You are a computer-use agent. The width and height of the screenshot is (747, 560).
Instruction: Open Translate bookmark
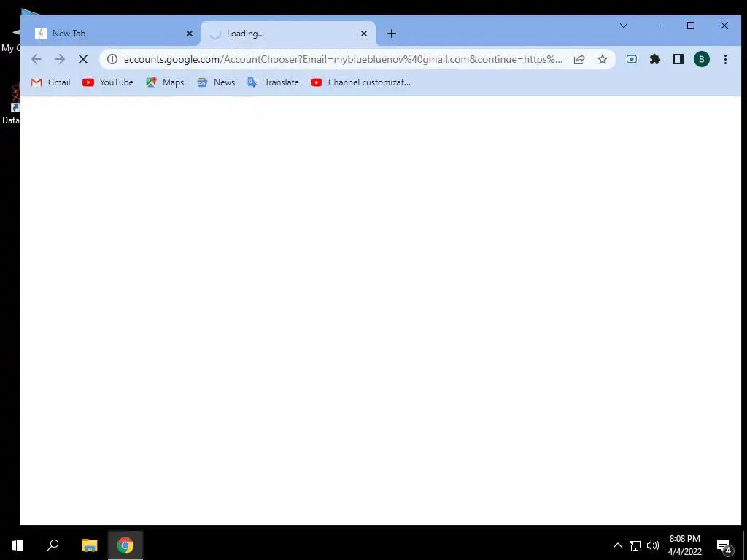pos(273,82)
